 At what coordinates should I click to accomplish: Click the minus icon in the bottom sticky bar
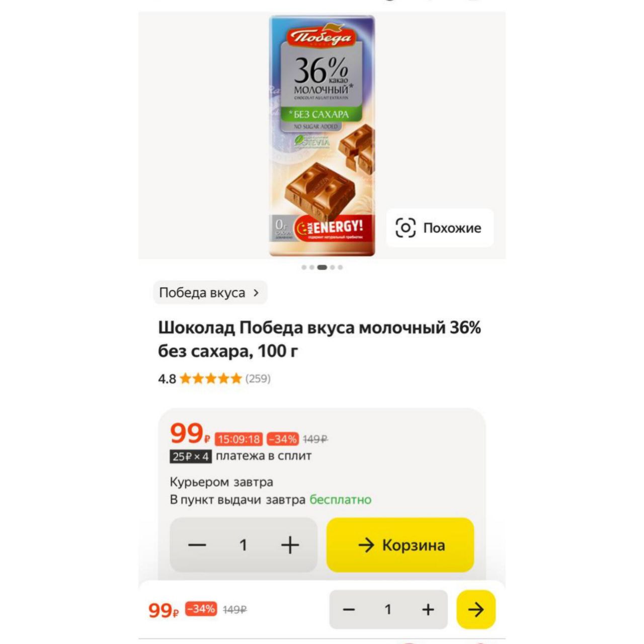click(349, 610)
